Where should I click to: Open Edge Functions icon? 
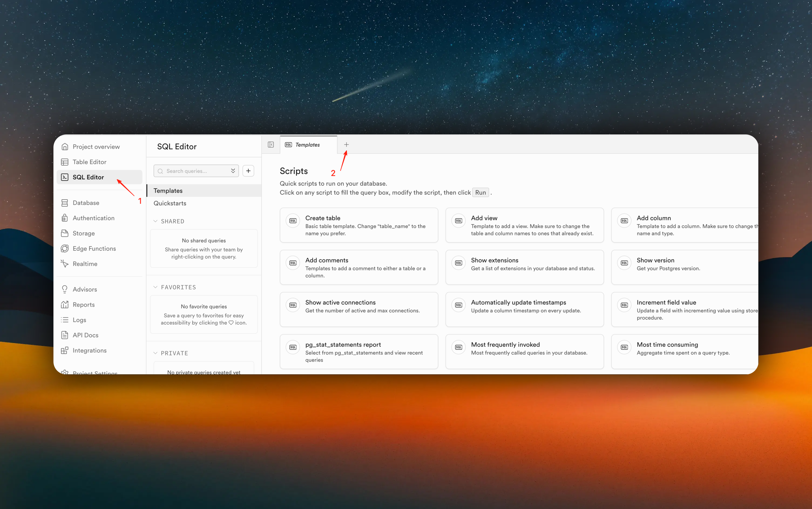(x=65, y=248)
